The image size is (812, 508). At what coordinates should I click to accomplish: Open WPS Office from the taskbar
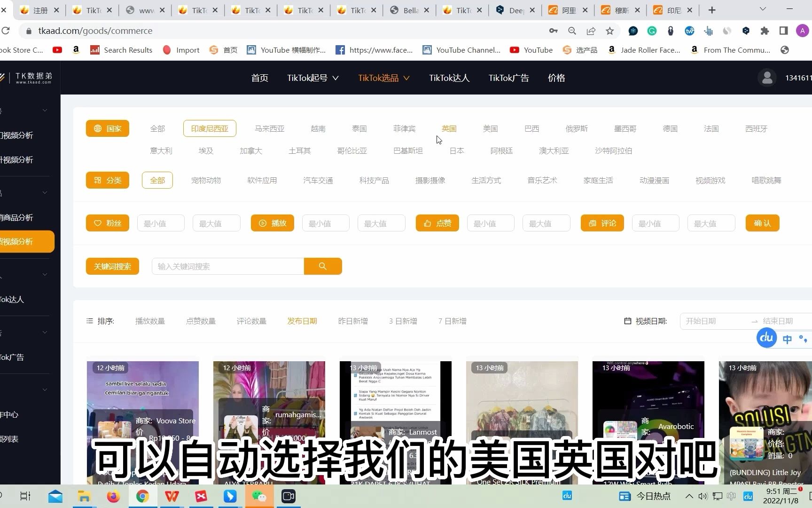172,496
